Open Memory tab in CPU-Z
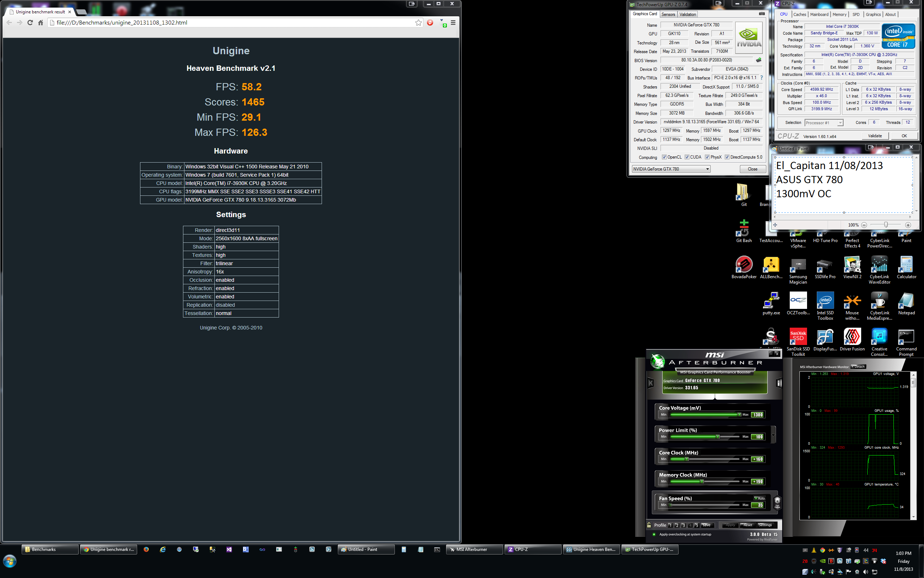This screenshot has width=924, height=578. (x=839, y=14)
